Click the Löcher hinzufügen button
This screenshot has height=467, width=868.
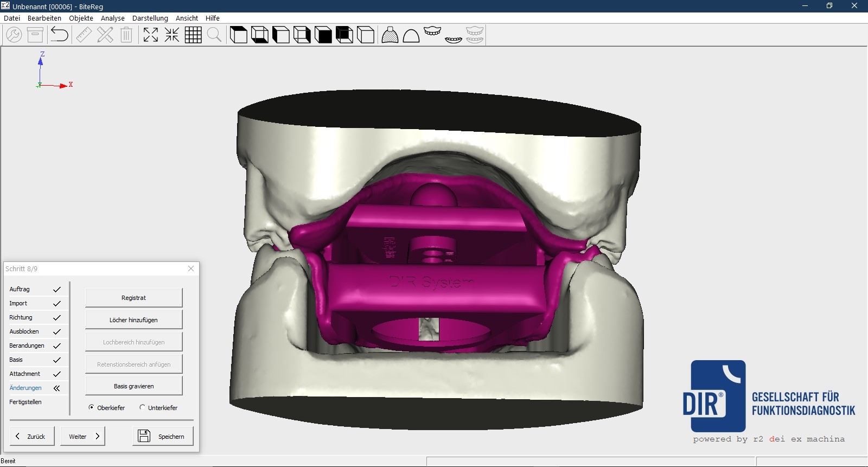point(133,320)
